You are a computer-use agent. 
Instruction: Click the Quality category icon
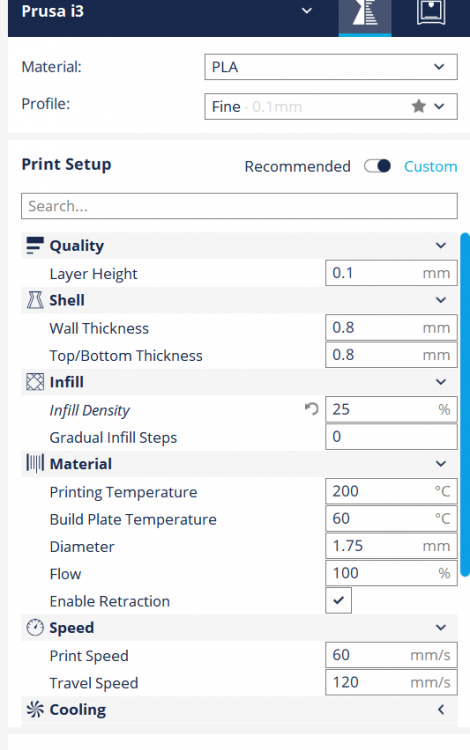point(35,245)
